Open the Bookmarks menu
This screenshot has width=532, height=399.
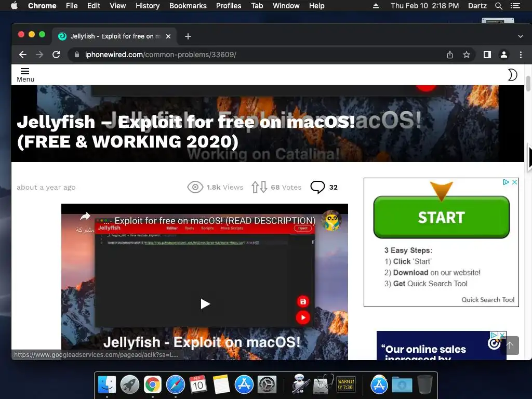[x=188, y=6]
